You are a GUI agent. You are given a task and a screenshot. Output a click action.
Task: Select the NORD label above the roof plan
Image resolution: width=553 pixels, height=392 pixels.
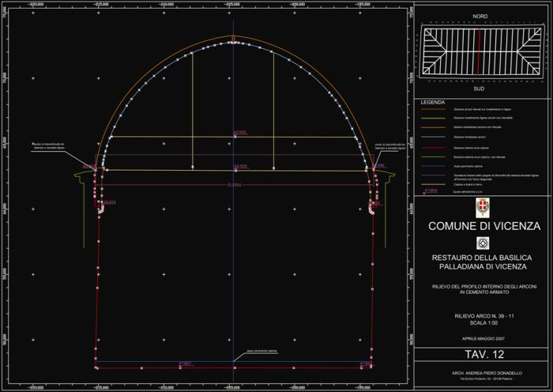[480, 16]
